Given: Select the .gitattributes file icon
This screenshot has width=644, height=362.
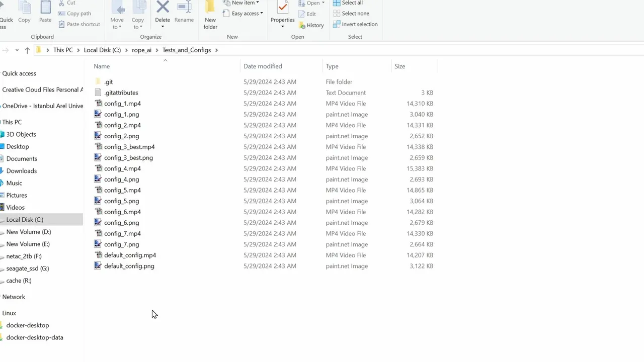Looking at the screenshot, I should (x=98, y=93).
